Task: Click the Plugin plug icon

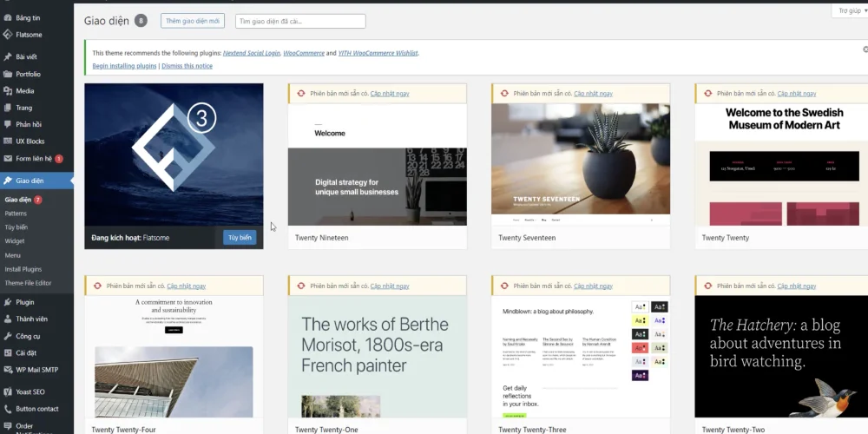Action: [7, 302]
